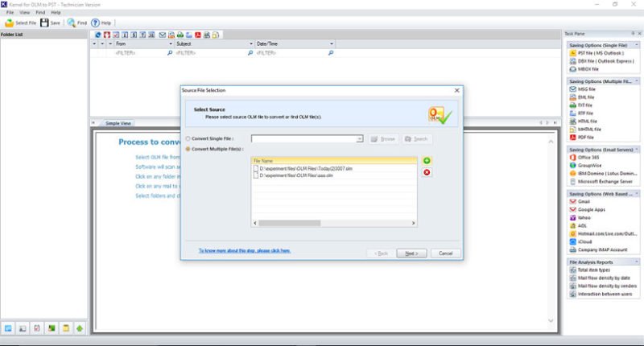This screenshot has height=346, width=644.
Task: Click the Search button in dialog
Action: (x=416, y=139)
